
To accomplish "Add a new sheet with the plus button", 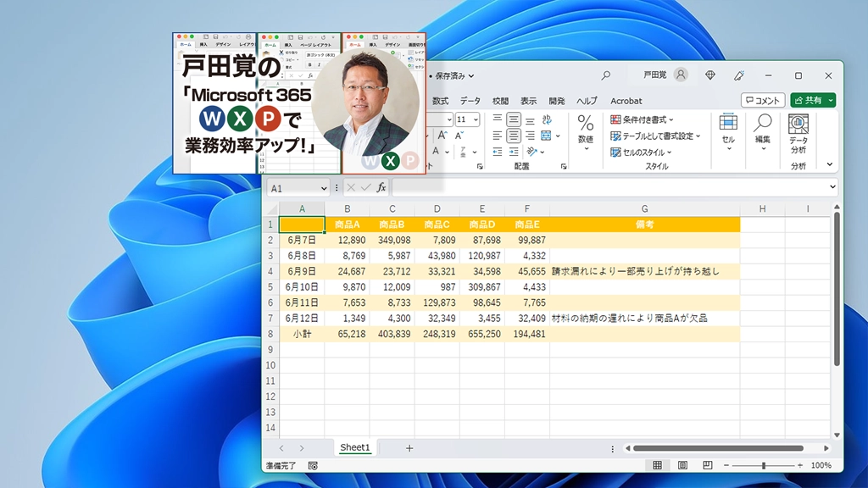I will coord(409,447).
